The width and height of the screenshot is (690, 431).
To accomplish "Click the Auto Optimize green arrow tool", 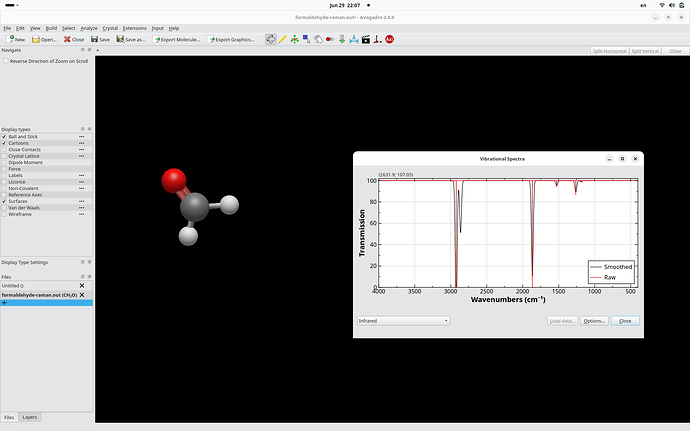I will [x=342, y=39].
